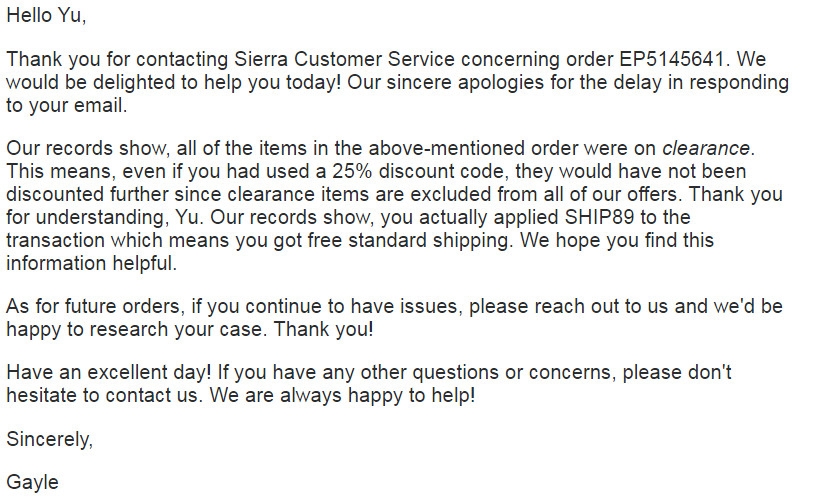Click the word above-mentioned
This screenshot has width=820, height=501.
[447, 149]
